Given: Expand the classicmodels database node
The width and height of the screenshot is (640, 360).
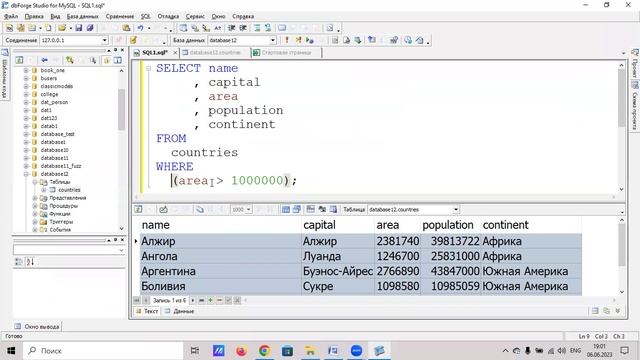Looking at the screenshot, I should point(26,86).
